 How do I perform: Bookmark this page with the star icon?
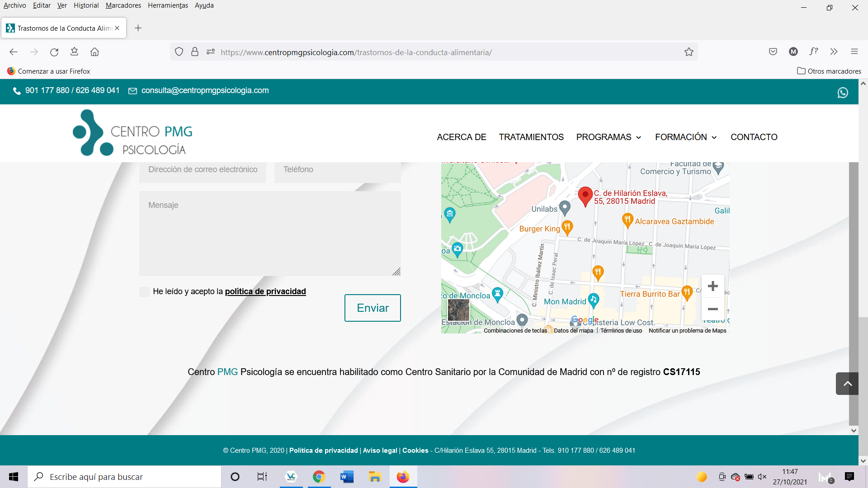point(689,52)
